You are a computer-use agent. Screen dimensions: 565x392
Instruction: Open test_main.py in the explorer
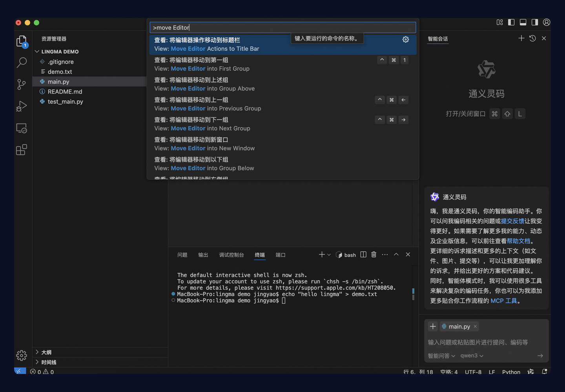65,102
